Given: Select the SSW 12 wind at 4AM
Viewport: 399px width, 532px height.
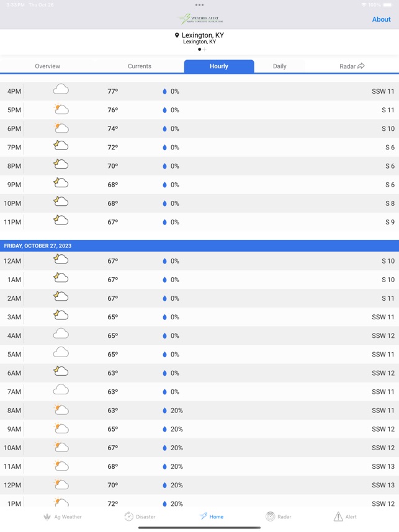Looking at the screenshot, I should pos(383,335).
